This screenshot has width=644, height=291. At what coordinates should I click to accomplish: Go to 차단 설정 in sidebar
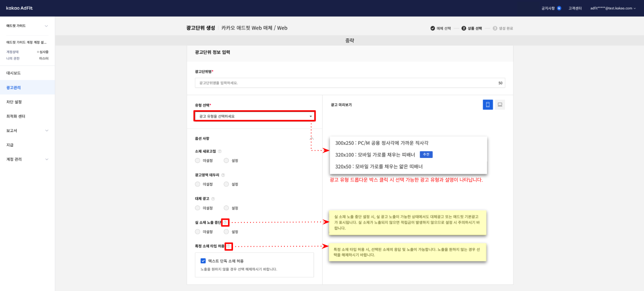click(14, 102)
